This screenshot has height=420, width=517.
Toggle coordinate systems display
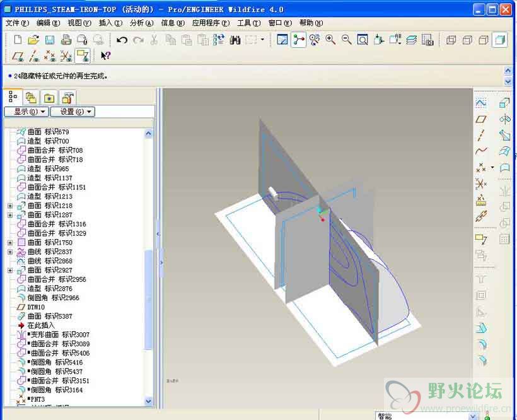(x=66, y=55)
